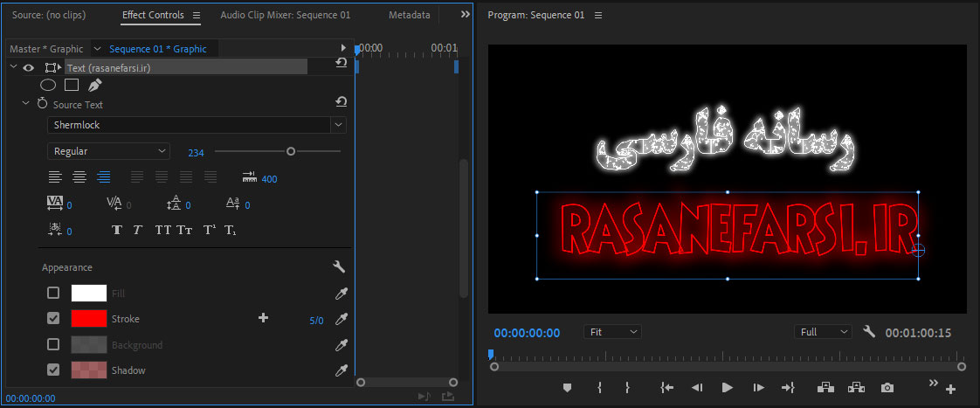
Task: Open the Fit zoom level dropdown
Action: point(612,332)
